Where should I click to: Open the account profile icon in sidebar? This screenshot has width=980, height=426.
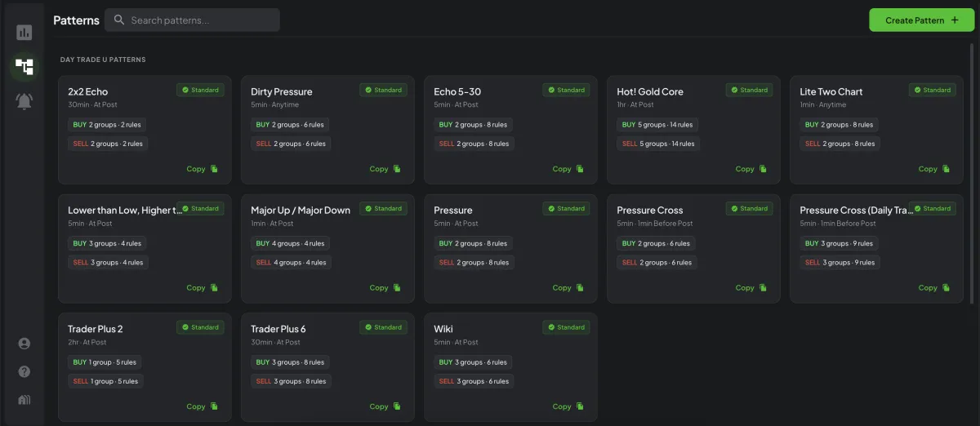[x=24, y=344]
